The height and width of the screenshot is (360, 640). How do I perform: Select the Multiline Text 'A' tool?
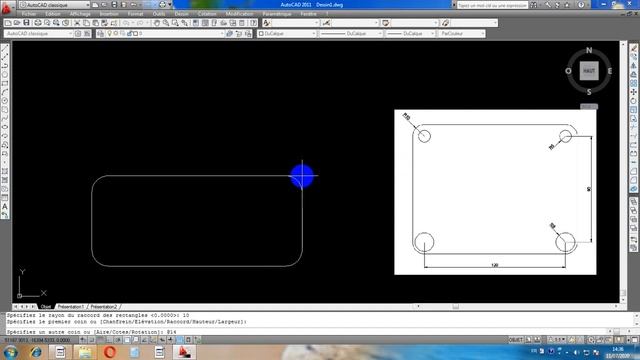(5, 206)
